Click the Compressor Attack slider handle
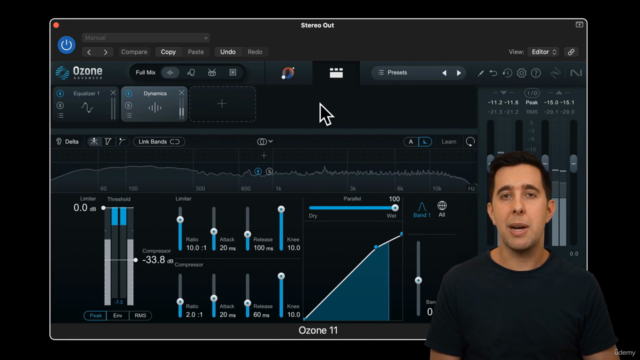 click(x=213, y=298)
